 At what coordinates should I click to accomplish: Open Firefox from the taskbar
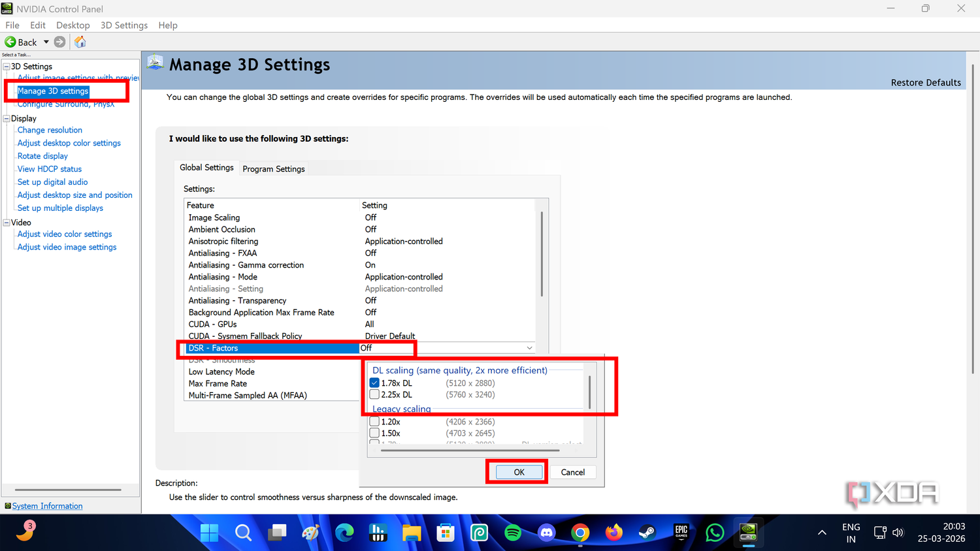(614, 533)
